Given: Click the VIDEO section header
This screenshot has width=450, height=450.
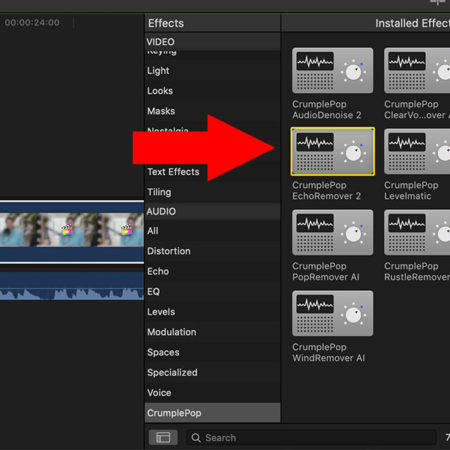Looking at the screenshot, I should 212,42.
